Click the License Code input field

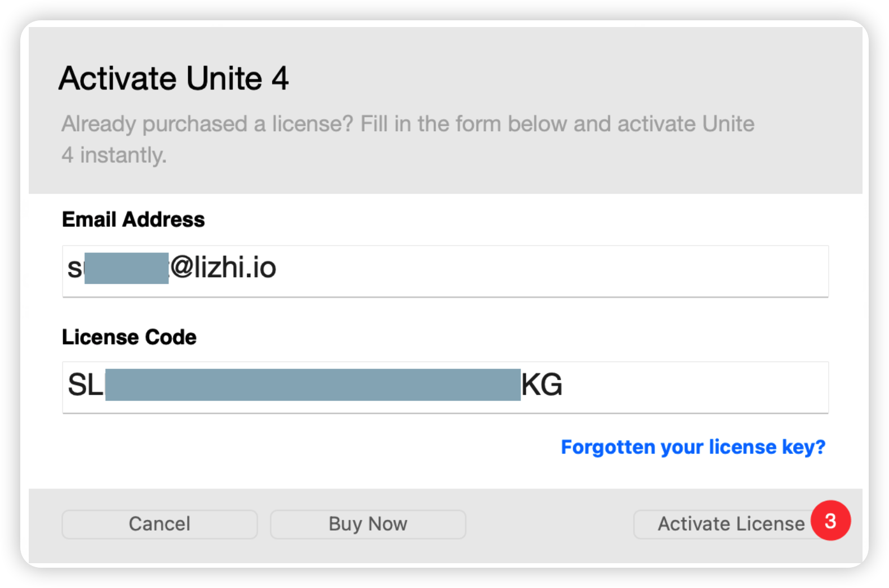coord(676,387)
